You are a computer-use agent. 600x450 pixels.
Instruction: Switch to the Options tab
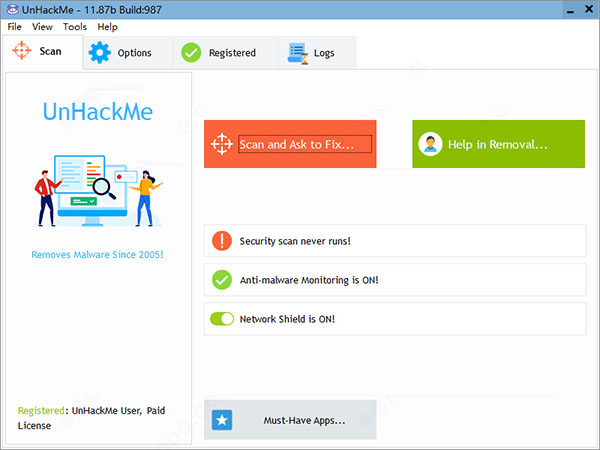coord(128,53)
